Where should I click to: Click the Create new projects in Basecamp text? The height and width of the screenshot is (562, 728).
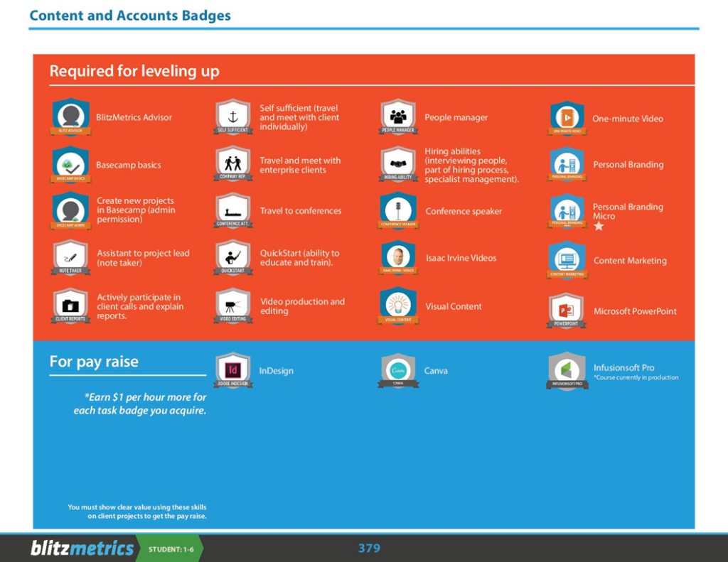(136, 210)
